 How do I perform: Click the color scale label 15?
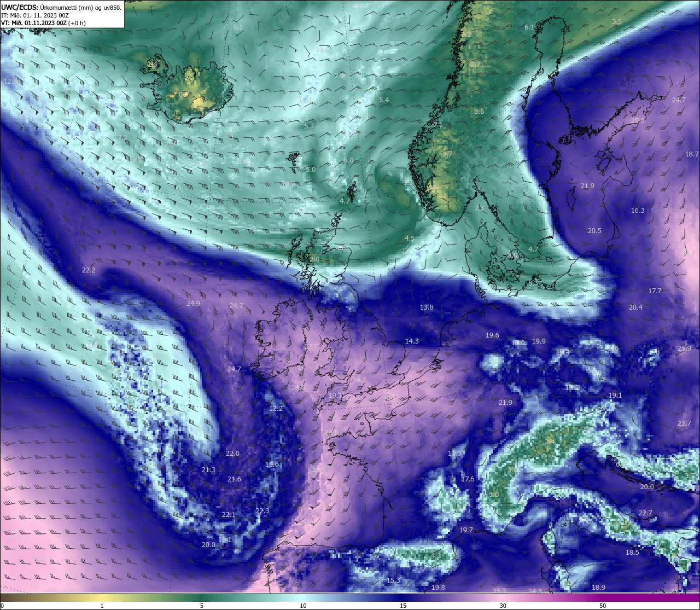[403, 606]
